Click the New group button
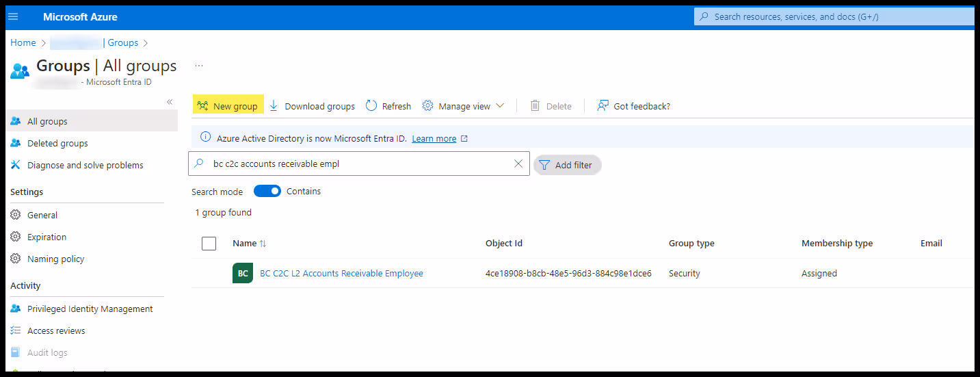Viewport: 980px width, 377px height. [228, 106]
